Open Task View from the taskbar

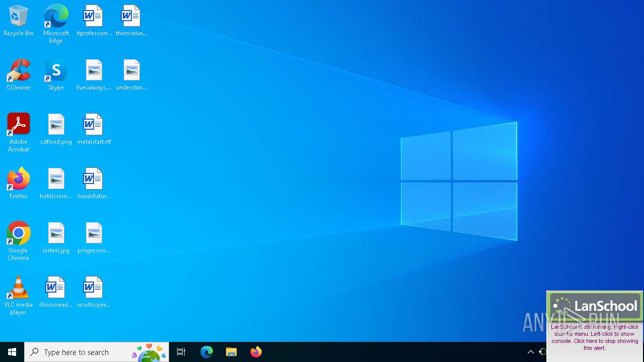point(181,352)
